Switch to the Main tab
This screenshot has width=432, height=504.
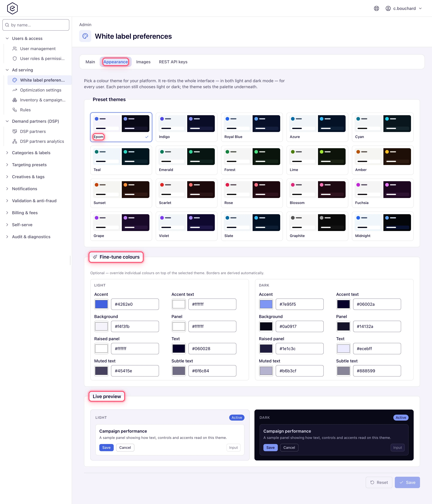pos(90,62)
